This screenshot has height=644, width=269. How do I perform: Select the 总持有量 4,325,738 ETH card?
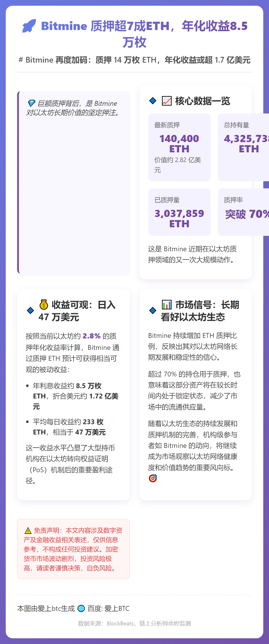(x=243, y=147)
